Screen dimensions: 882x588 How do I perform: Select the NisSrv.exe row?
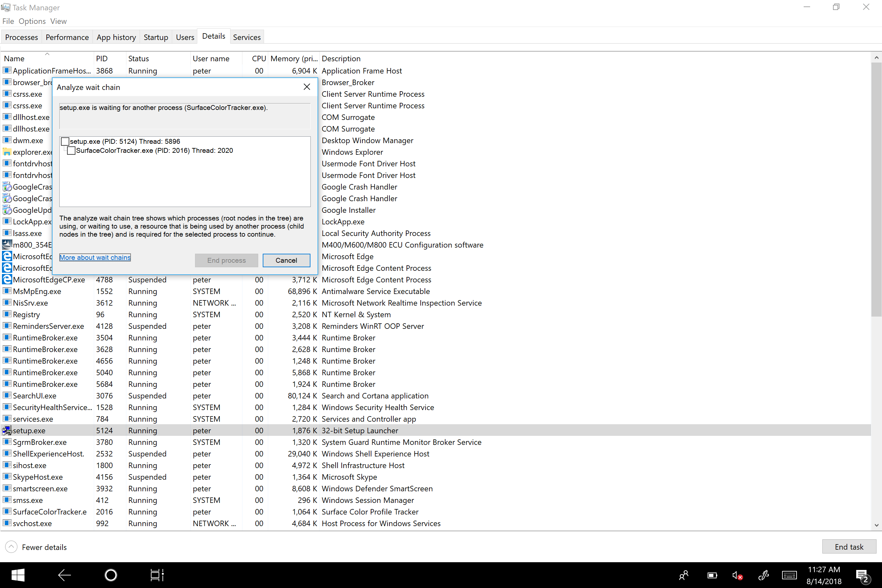pos(436,303)
